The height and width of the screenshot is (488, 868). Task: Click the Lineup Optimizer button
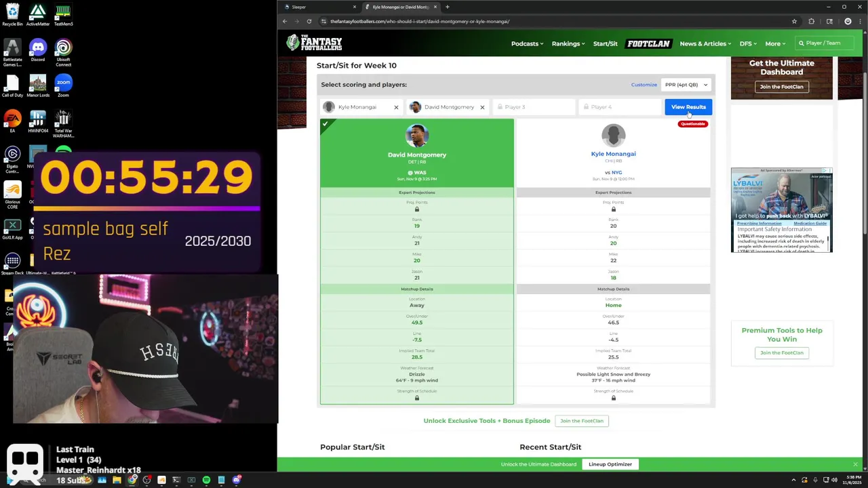click(x=610, y=464)
